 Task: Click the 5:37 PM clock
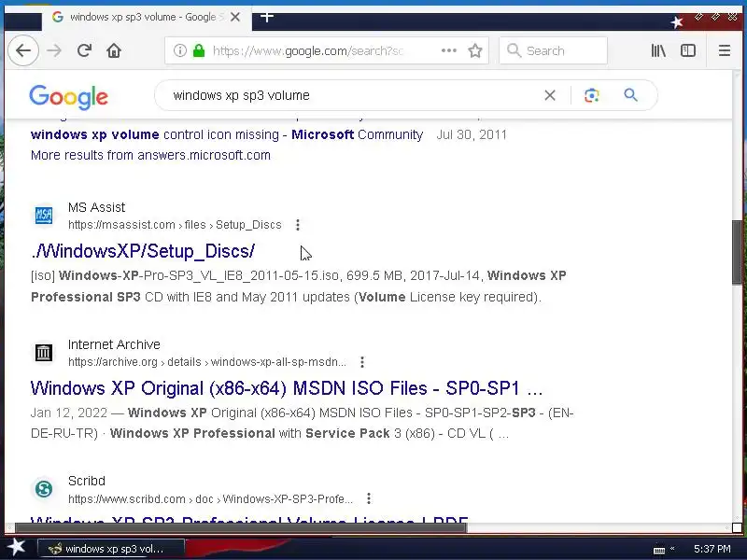click(712, 549)
